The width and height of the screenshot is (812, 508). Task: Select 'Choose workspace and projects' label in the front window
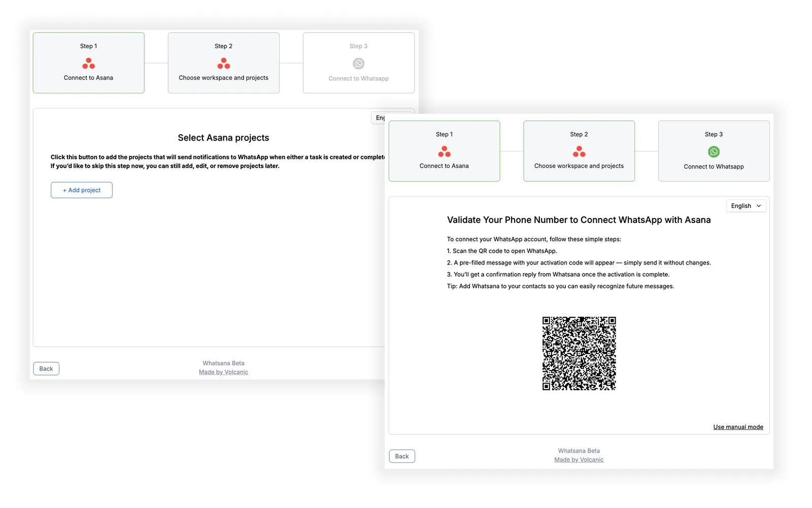(579, 166)
